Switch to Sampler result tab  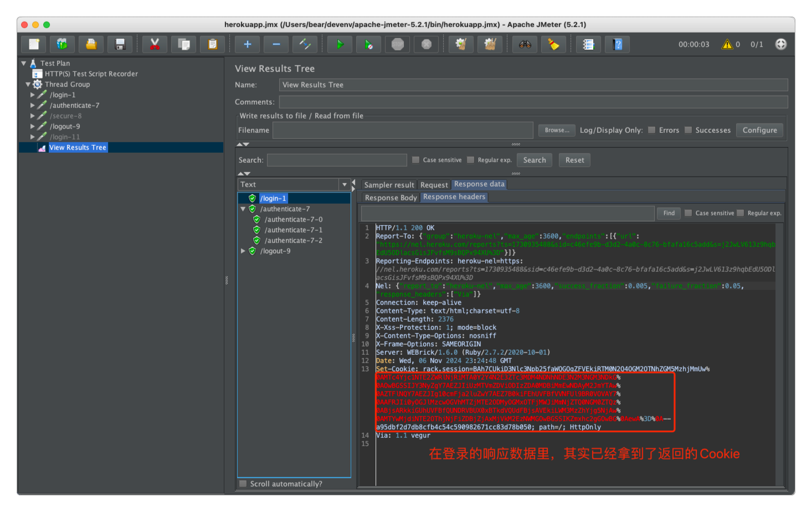[389, 185]
